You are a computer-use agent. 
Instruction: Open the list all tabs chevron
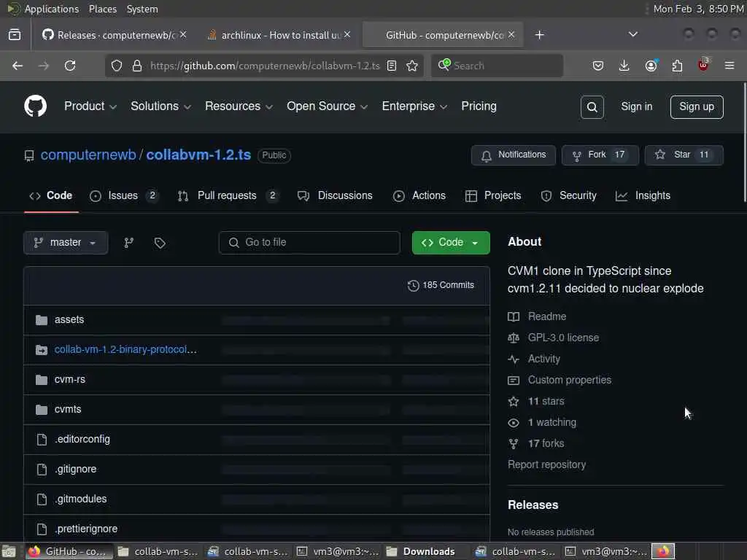pyautogui.click(x=633, y=34)
